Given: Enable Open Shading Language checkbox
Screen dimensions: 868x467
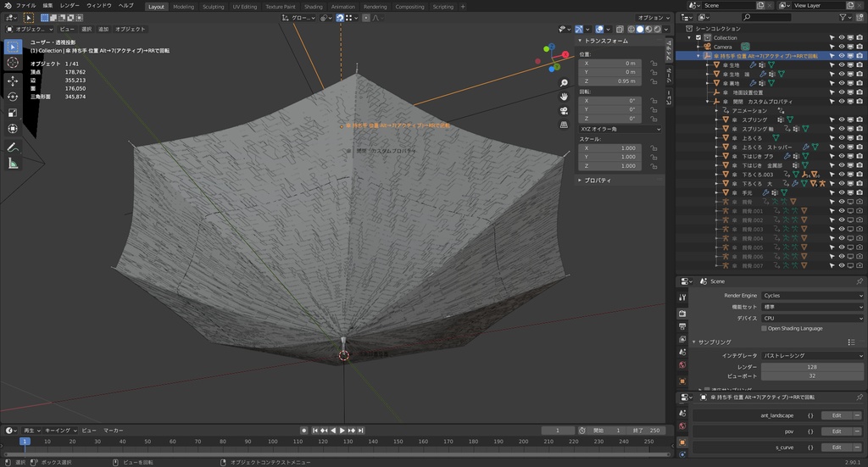Looking at the screenshot, I should 765,328.
